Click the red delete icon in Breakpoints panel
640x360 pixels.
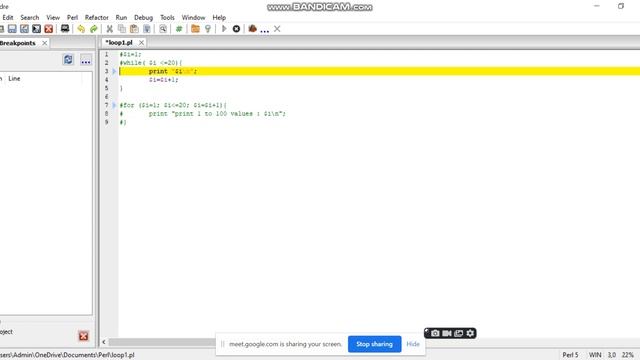click(84, 336)
